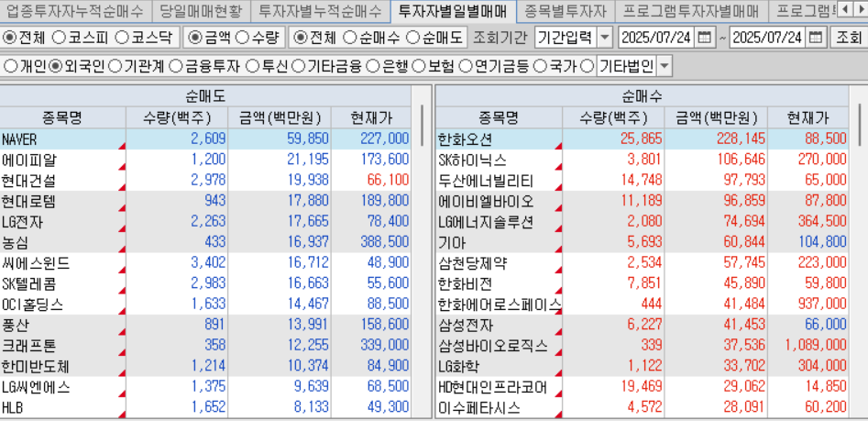Sort 순매도 table by 종목명 header

62,117
